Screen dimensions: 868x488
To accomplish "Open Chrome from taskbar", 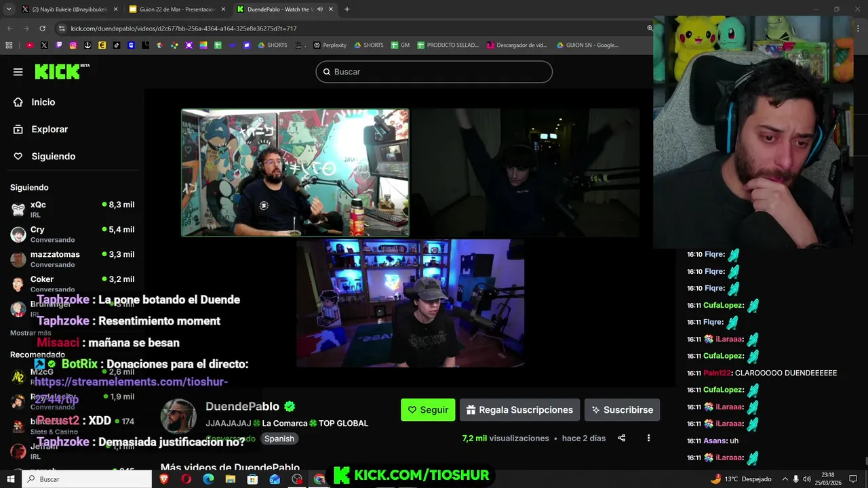I will click(319, 479).
